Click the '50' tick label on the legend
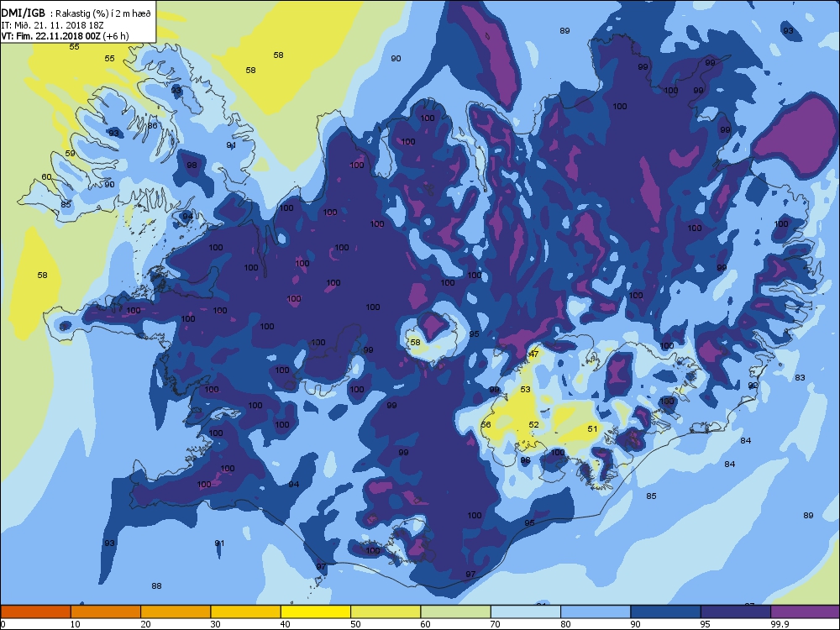Screen dimensions: 840x630 click(x=355, y=624)
